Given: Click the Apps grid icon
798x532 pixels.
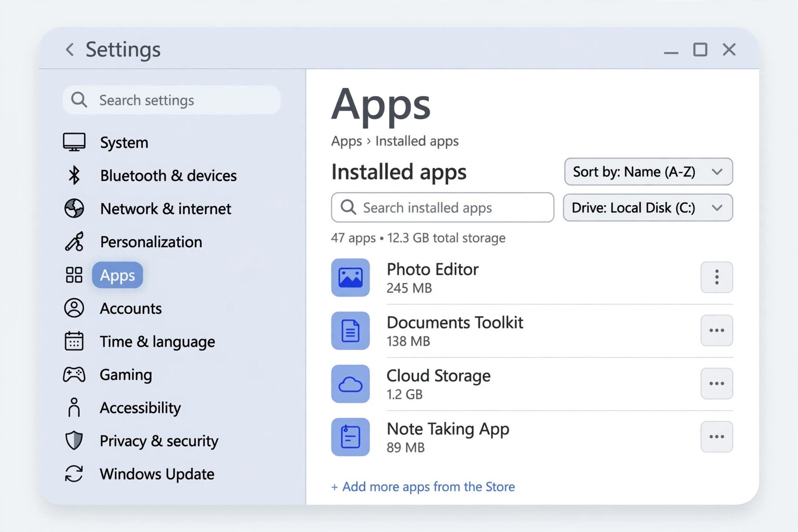Looking at the screenshot, I should tap(74, 275).
